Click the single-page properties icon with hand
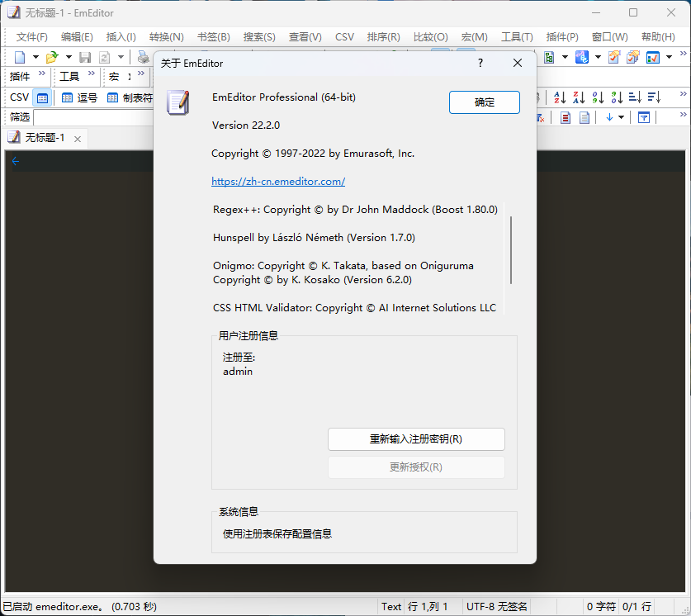The width and height of the screenshot is (691, 616). click(x=614, y=57)
